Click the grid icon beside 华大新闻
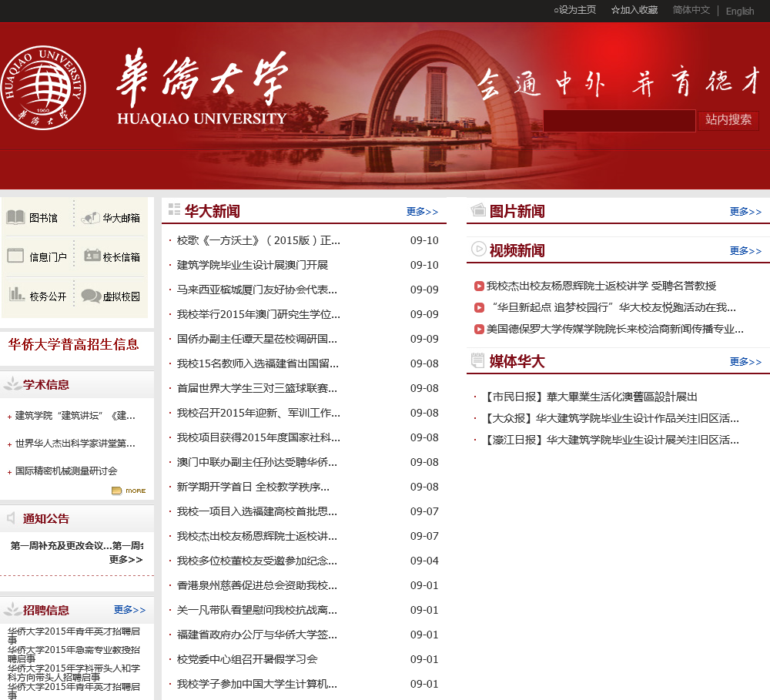The width and height of the screenshot is (770, 700). pyautogui.click(x=174, y=209)
